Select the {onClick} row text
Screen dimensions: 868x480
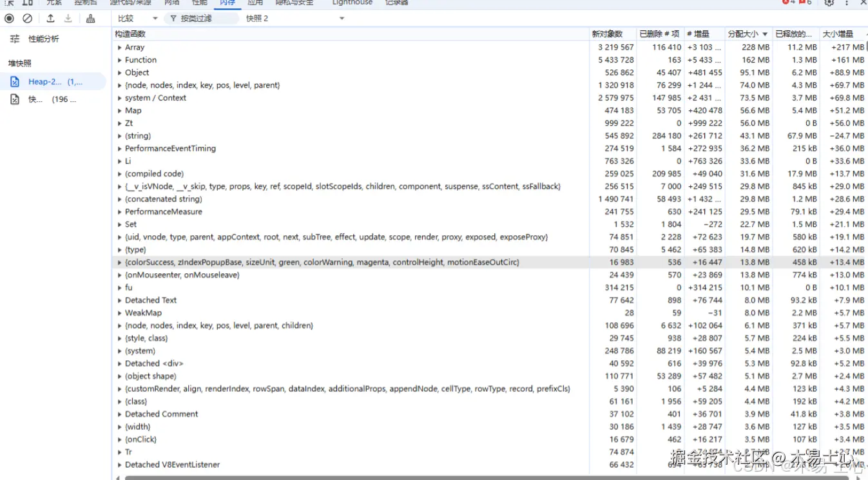click(x=141, y=439)
